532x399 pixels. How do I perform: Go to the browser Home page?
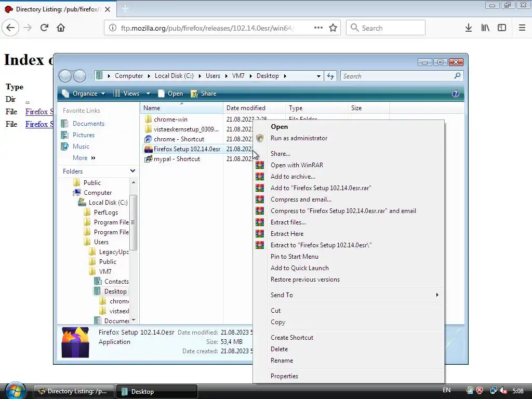click(61, 28)
